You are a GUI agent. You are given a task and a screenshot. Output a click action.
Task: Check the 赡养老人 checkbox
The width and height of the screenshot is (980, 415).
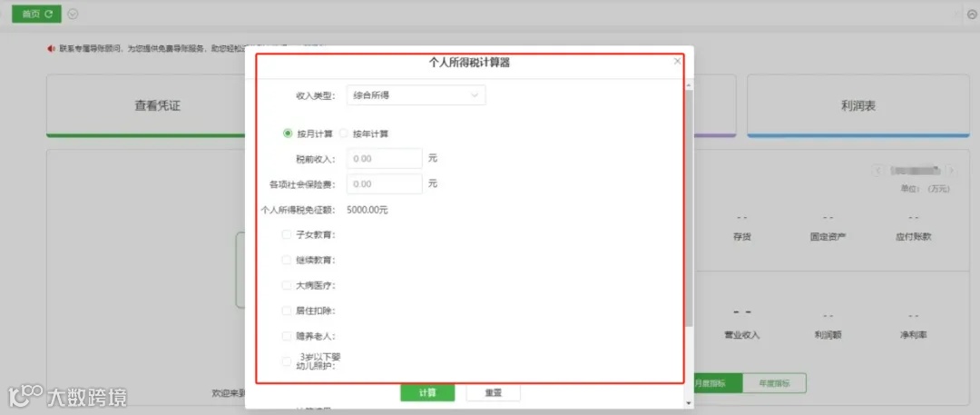pyautogui.click(x=286, y=335)
